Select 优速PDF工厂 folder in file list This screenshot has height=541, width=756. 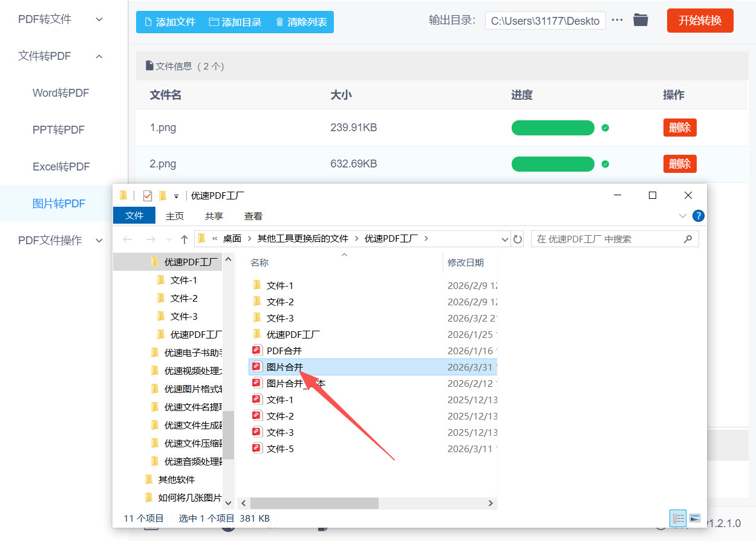pos(293,334)
